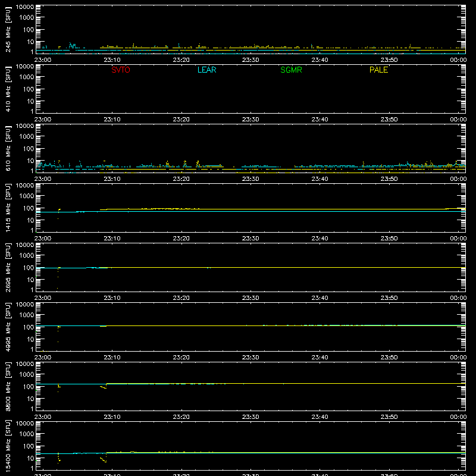This screenshot has height=476, width=476.
Task: Select the 8800 MHz [SFU] axis label
Action: tap(8, 386)
